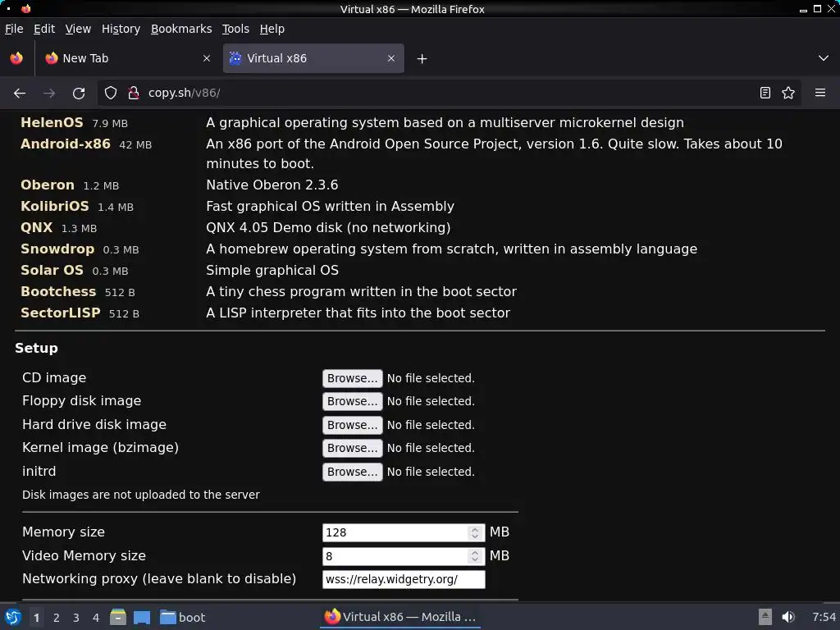The height and width of the screenshot is (630, 840).
Task: Open the taskbar file manager drawer icon
Action: coord(118,617)
